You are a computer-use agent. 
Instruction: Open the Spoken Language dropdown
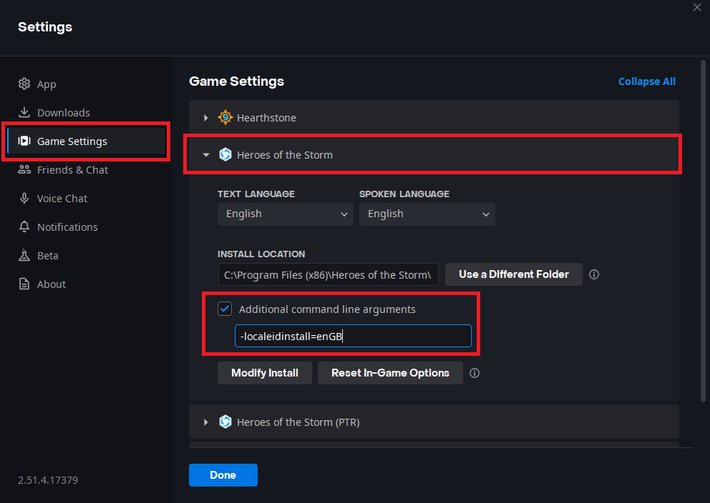[x=427, y=214]
